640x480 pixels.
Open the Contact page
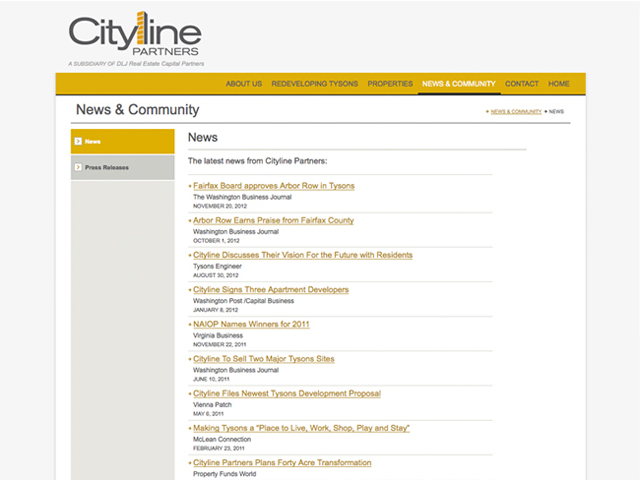(x=522, y=84)
